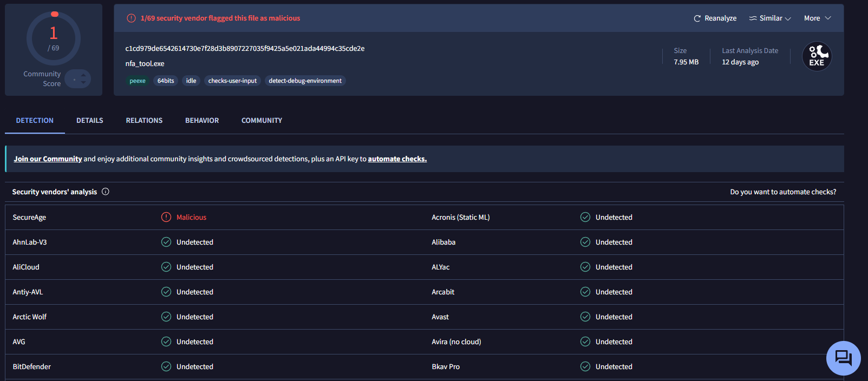The image size is (868, 381).
Task: Click the Acronis (Static ML) vendor name
Action: point(461,218)
